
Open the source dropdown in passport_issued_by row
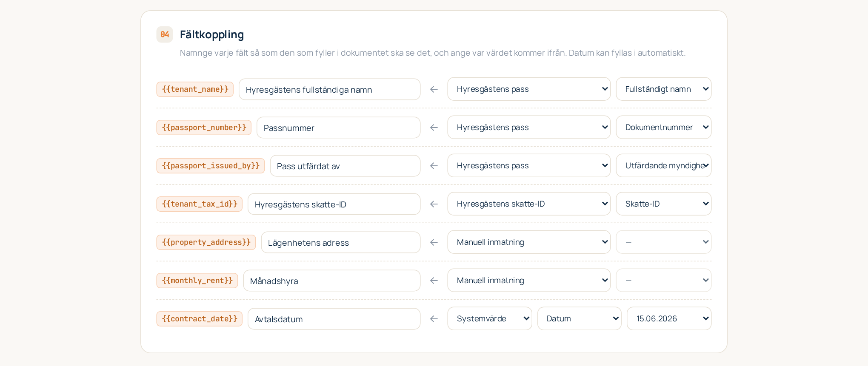point(529,165)
